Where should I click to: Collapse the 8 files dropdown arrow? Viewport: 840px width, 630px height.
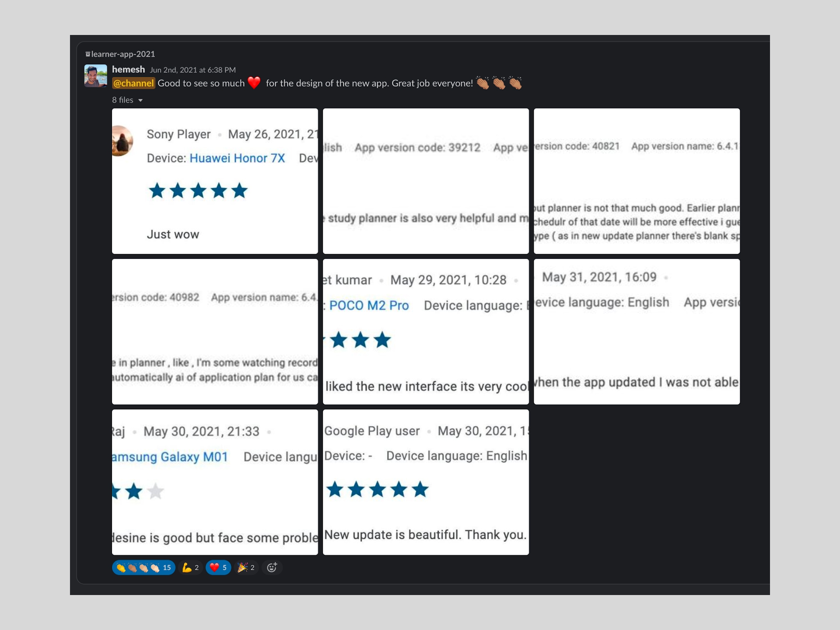tap(140, 100)
